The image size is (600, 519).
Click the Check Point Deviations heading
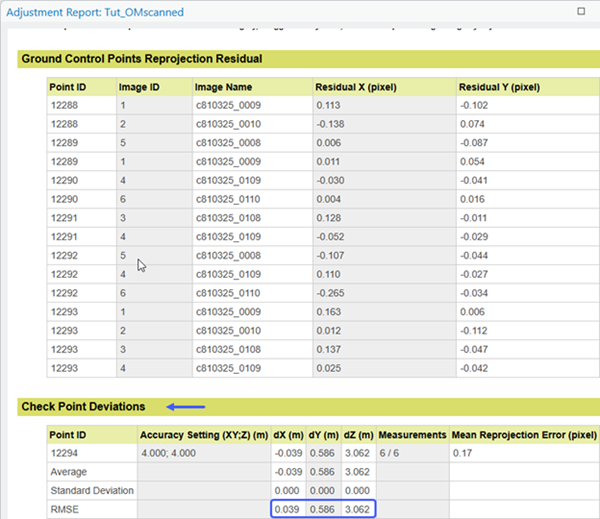tap(83, 406)
